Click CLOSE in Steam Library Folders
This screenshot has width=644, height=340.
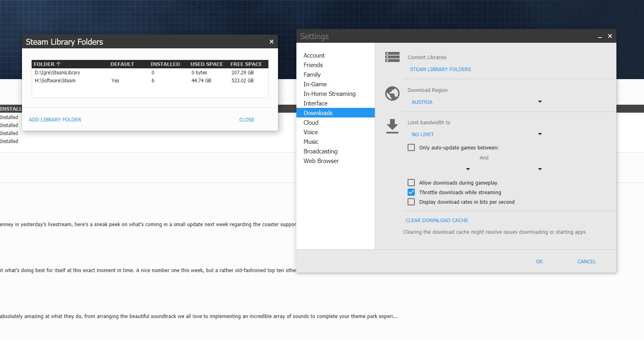(247, 119)
